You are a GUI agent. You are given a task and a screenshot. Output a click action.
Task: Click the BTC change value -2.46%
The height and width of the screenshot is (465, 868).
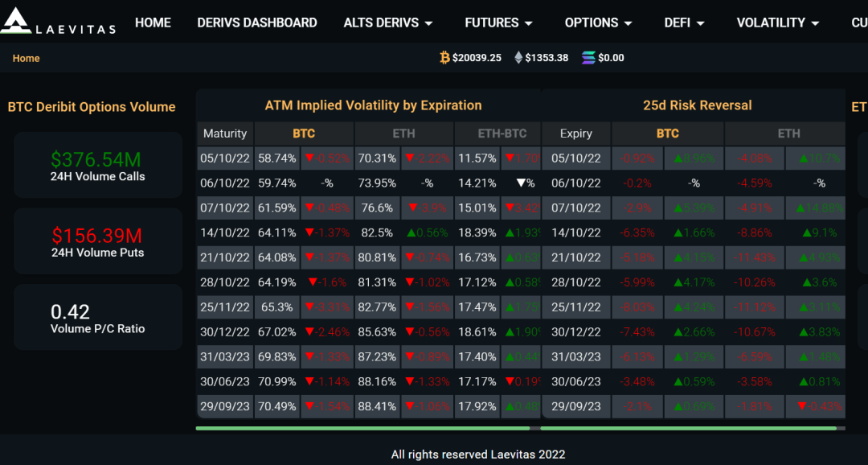327,332
